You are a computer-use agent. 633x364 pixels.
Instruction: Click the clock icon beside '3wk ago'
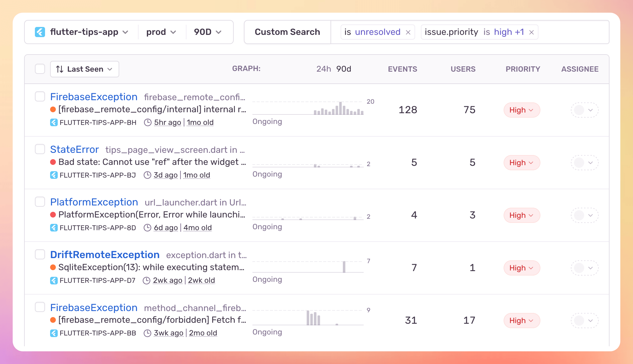coord(147,333)
